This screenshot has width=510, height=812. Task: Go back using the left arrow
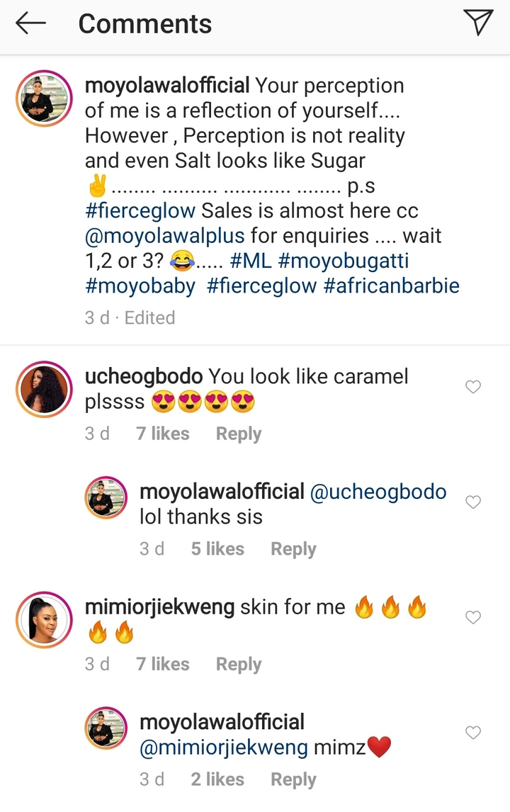pos(30,23)
